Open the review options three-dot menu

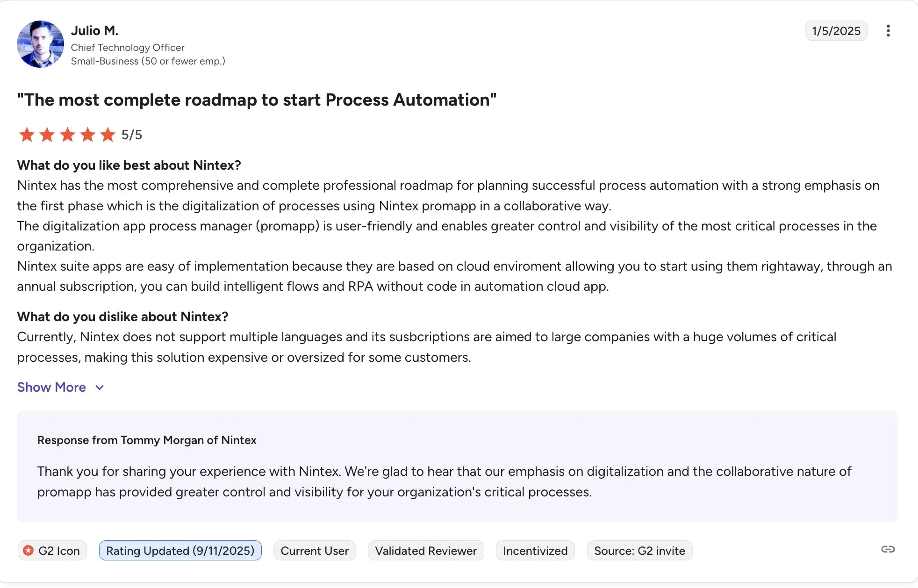pyautogui.click(x=888, y=31)
